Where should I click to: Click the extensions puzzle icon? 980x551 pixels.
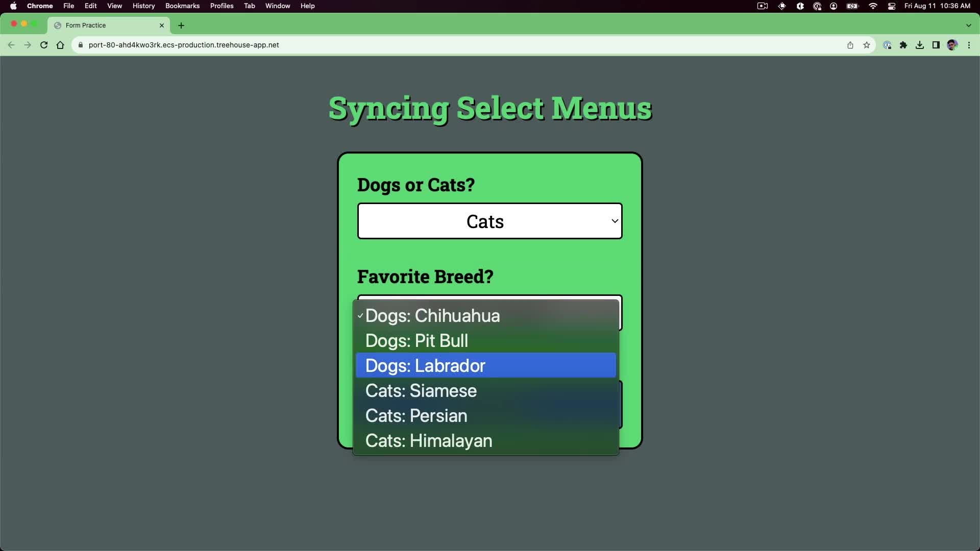pyautogui.click(x=904, y=45)
